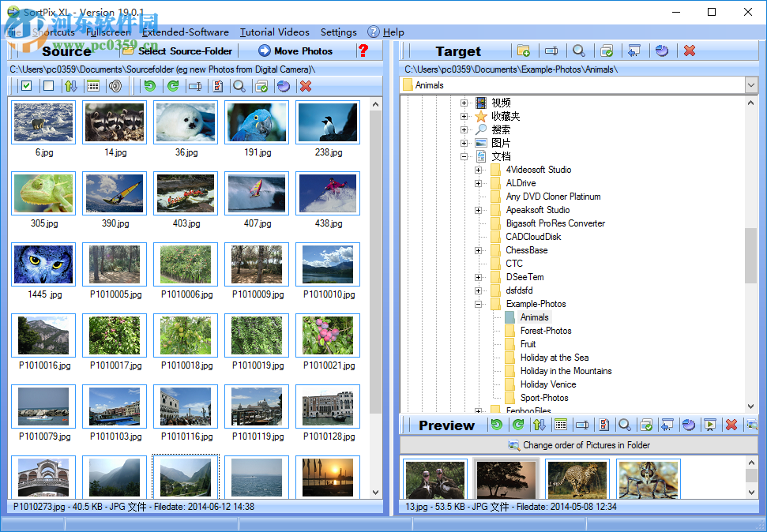Screen dimensions: 767x532
Task: Click the rename icon in the Target toolbar
Action: point(551,51)
